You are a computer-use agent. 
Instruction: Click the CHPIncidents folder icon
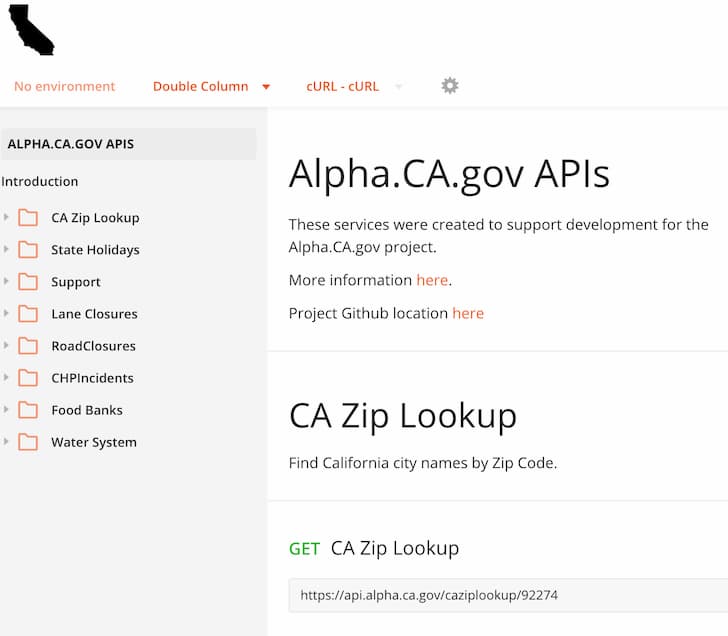tap(28, 377)
